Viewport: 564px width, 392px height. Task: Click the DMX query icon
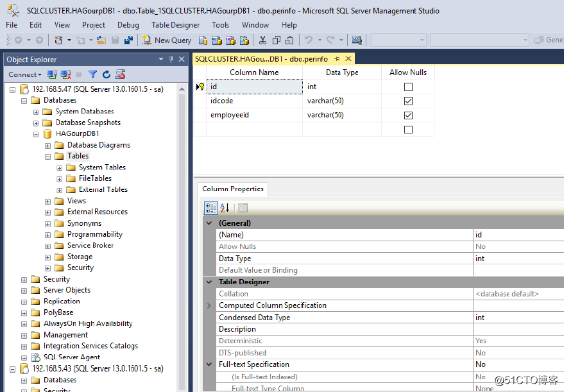[230, 40]
